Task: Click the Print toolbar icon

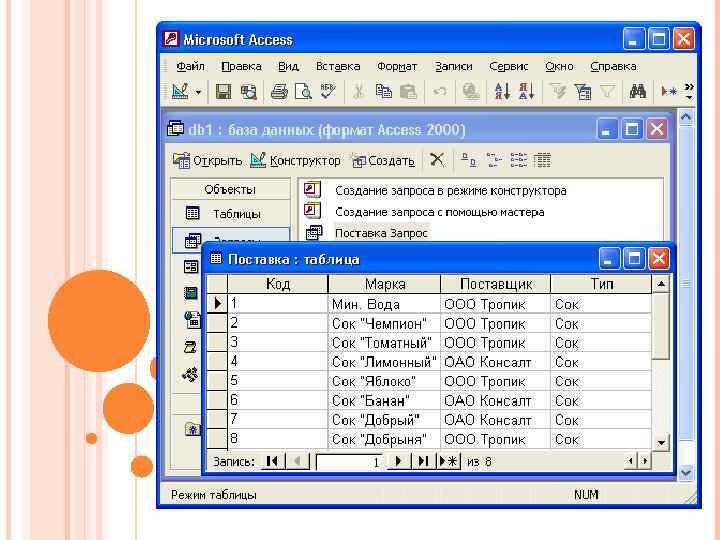Action: (279, 92)
